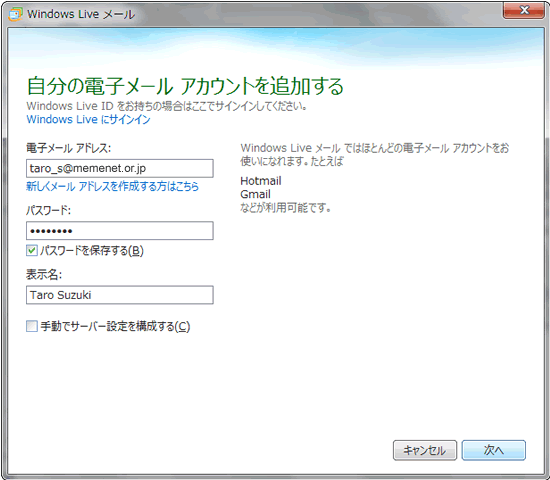Click the 自分の電子メール アカウントを追加する heading

185,86
